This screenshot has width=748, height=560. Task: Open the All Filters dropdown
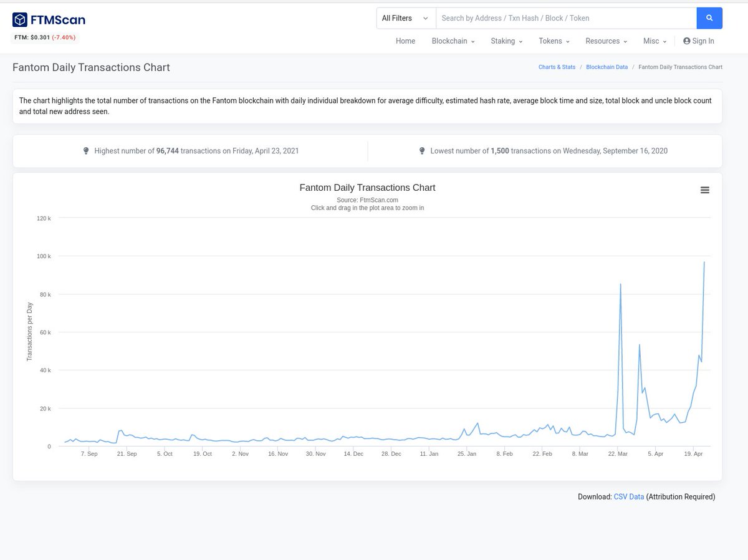[406, 18]
